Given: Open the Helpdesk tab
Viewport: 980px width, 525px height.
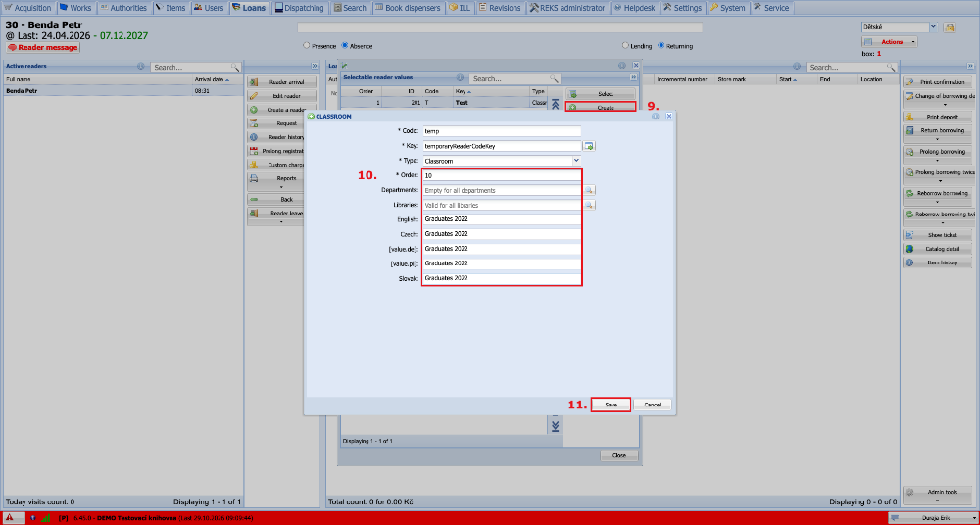Looking at the screenshot, I should click(635, 8).
